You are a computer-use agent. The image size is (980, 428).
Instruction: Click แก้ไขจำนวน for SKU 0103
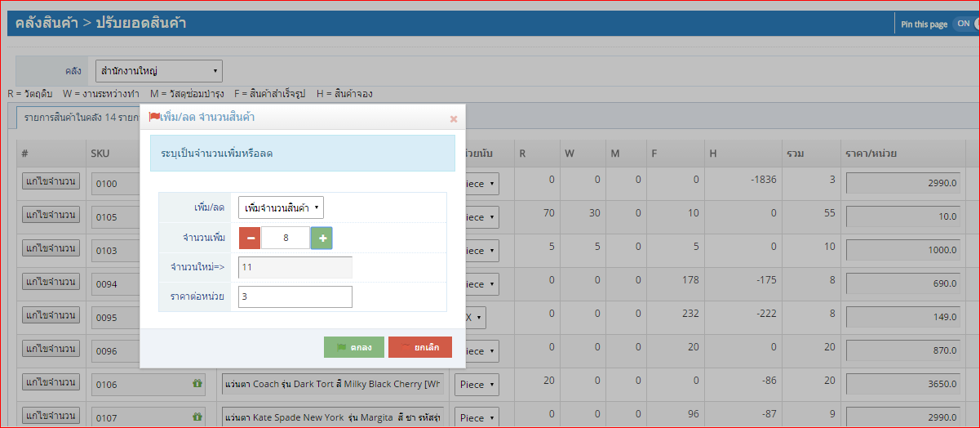51,248
